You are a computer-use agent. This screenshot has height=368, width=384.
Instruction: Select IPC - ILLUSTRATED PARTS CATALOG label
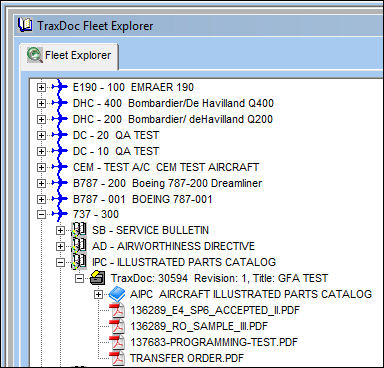184,262
